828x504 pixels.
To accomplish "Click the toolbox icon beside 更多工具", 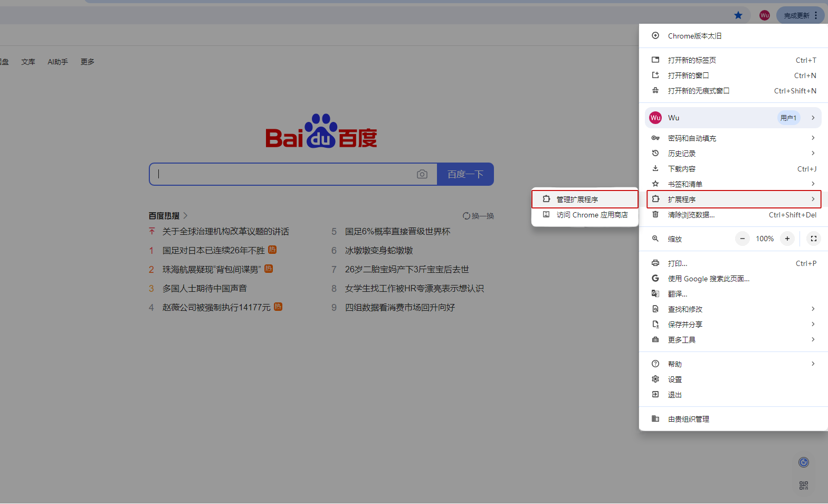I will click(655, 339).
